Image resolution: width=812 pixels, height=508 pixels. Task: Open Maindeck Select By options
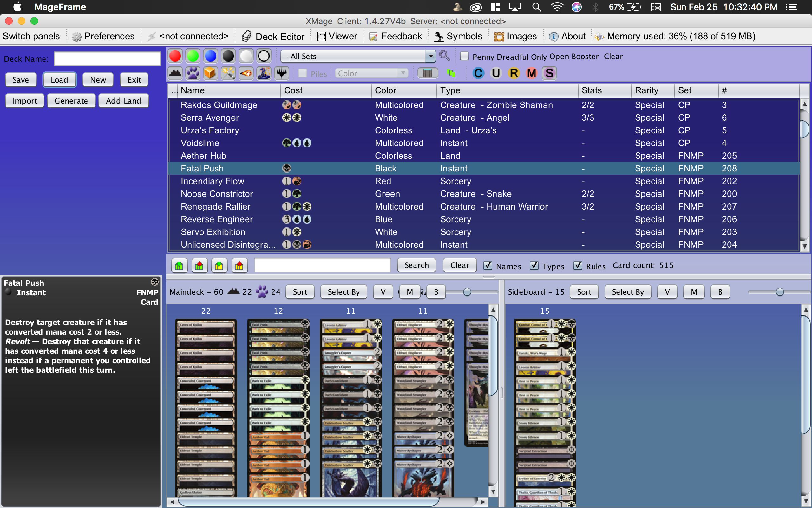(x=344, y=292)
